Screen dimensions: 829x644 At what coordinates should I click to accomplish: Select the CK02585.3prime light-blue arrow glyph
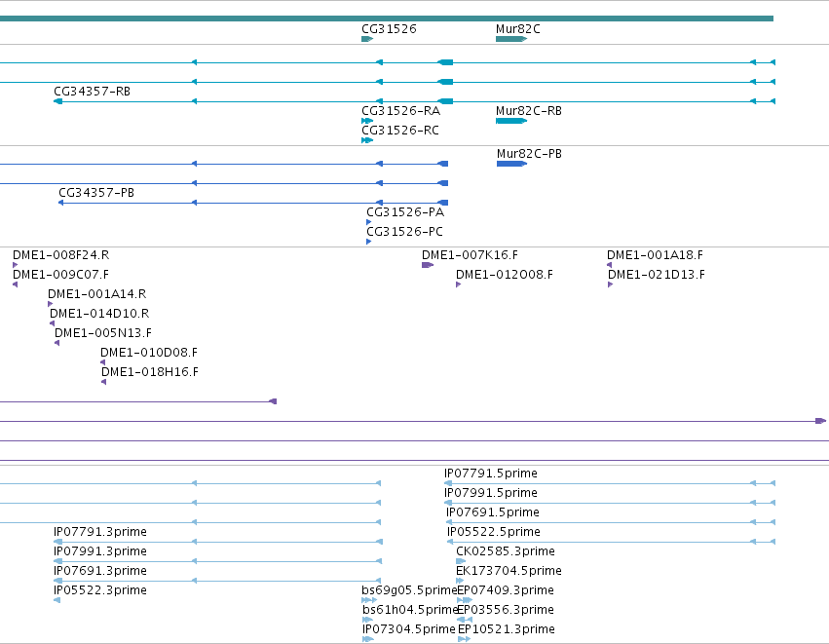click(x=461, y=561)
